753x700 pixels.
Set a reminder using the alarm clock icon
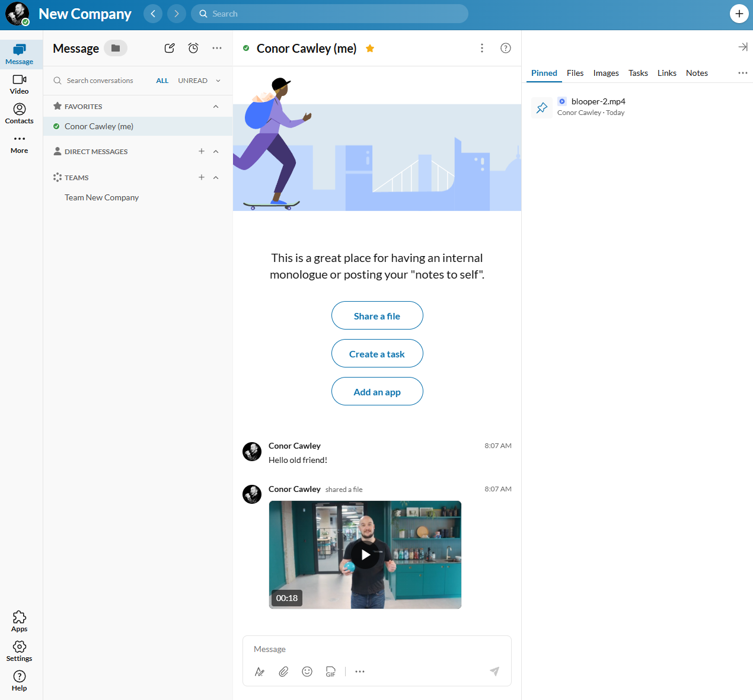[x=193, y=48]
